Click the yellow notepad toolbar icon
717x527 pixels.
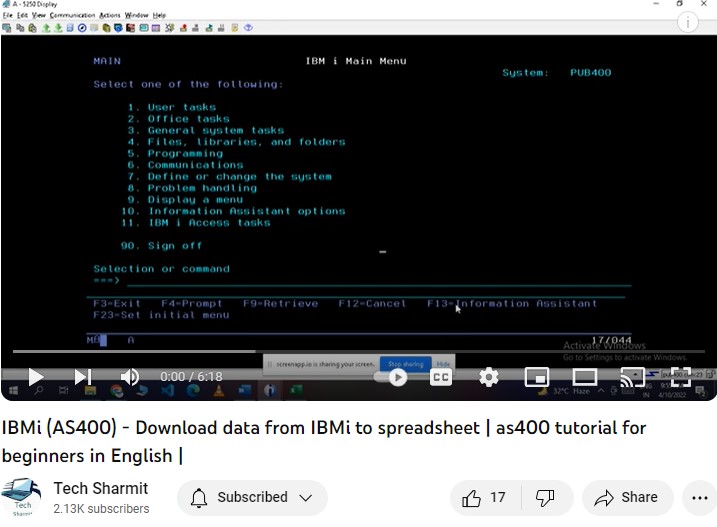point(235,28)
